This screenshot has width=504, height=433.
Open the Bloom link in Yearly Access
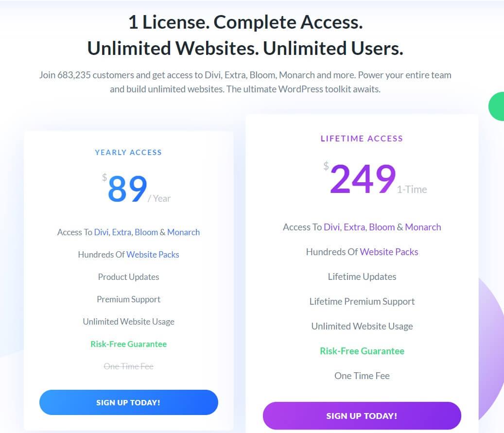click(x=146, y=232)
